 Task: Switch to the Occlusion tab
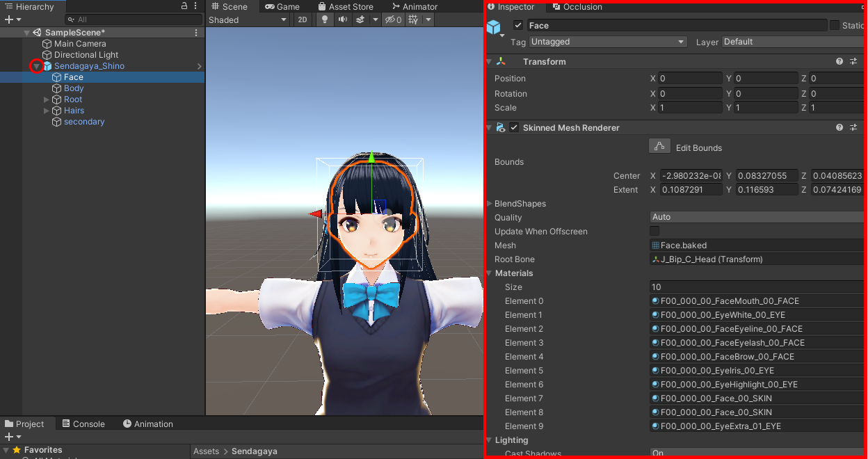tap(577, 6)
